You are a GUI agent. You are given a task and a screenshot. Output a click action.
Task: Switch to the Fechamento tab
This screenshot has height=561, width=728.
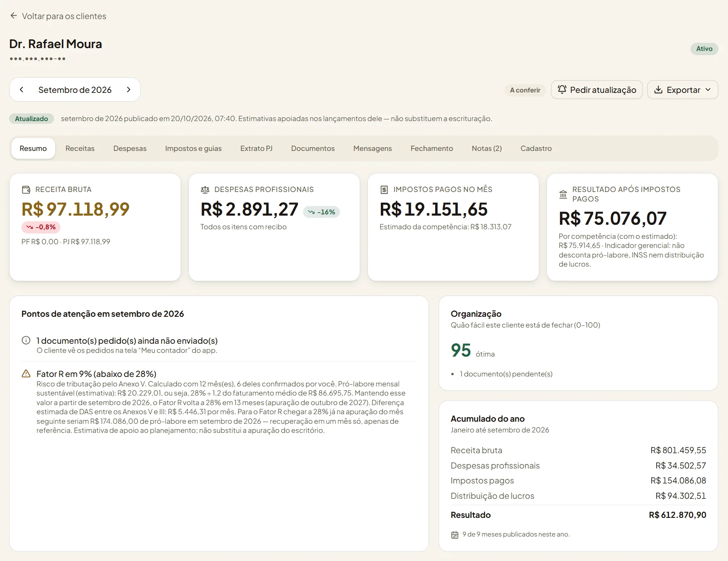[x=432, y=148]
